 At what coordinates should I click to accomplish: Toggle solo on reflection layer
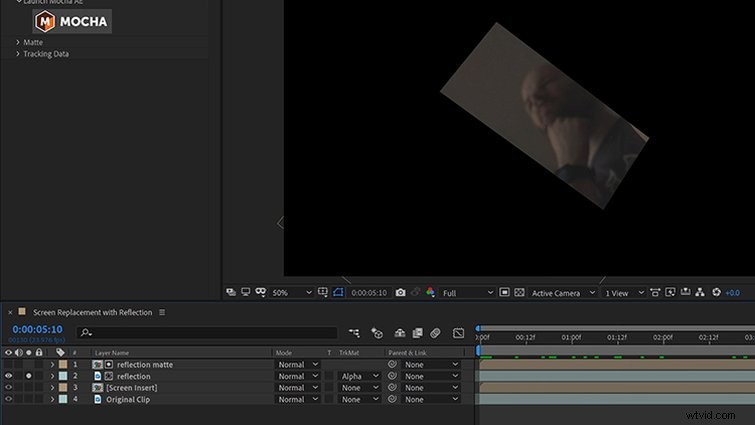[28, 376]
